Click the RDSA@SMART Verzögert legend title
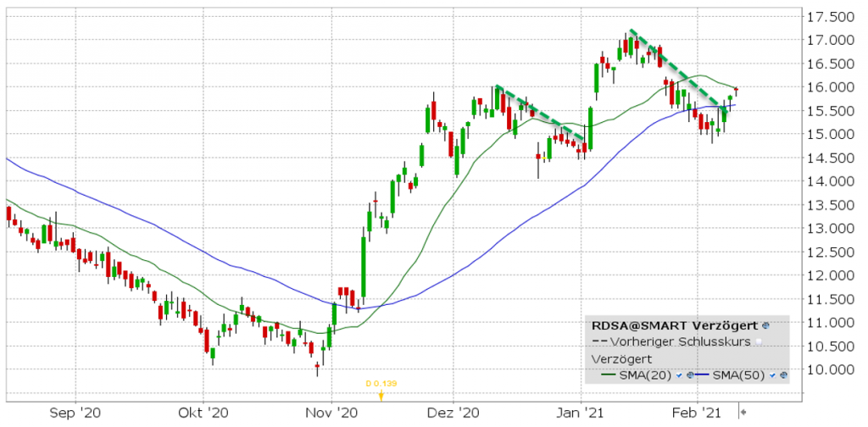Image resolution: width=868 pixels, height=427 pixels. [675, 326]
